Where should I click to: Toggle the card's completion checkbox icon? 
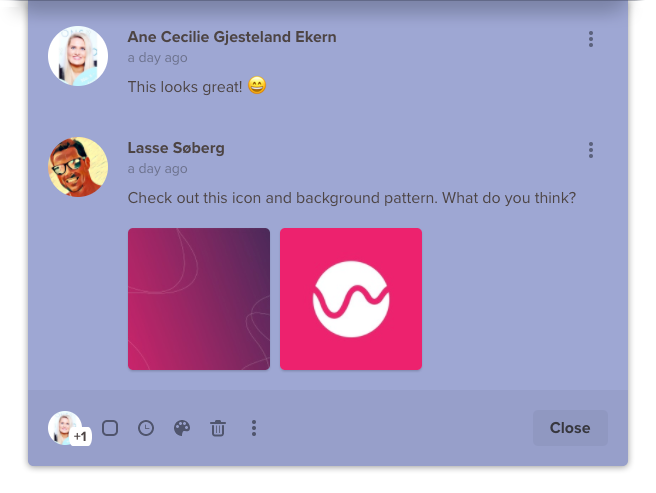[110, 428]
